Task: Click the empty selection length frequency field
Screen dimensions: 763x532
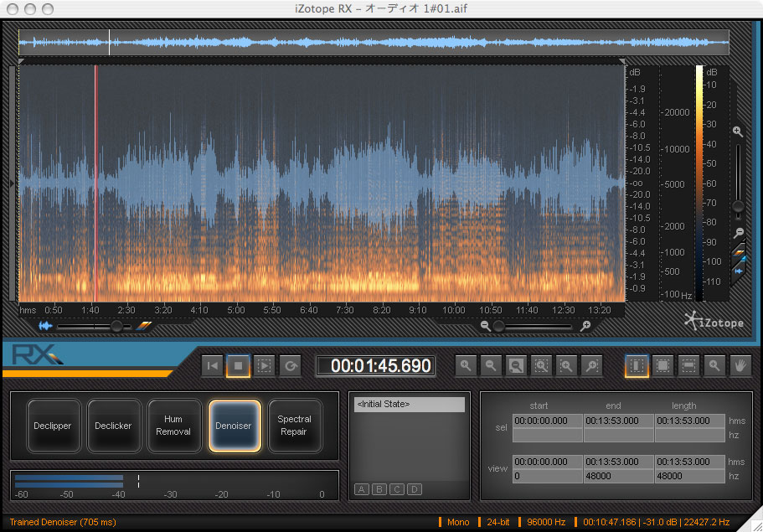Action: point(690,435)
